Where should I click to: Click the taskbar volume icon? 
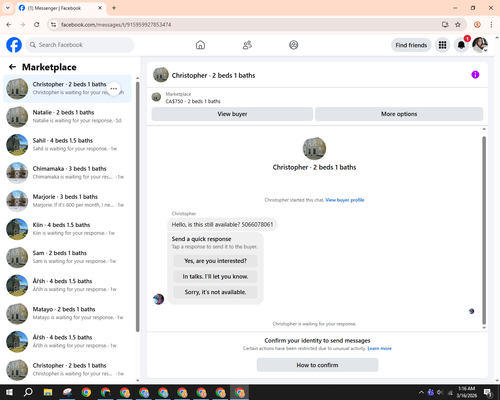[x=440, y=392]
